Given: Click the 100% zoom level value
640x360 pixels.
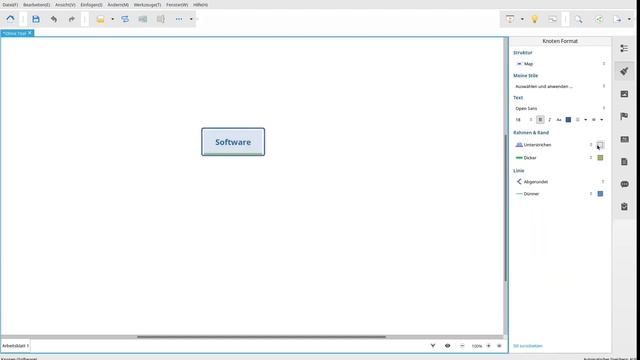Looking at the screenshot, I should coord(476,346).
